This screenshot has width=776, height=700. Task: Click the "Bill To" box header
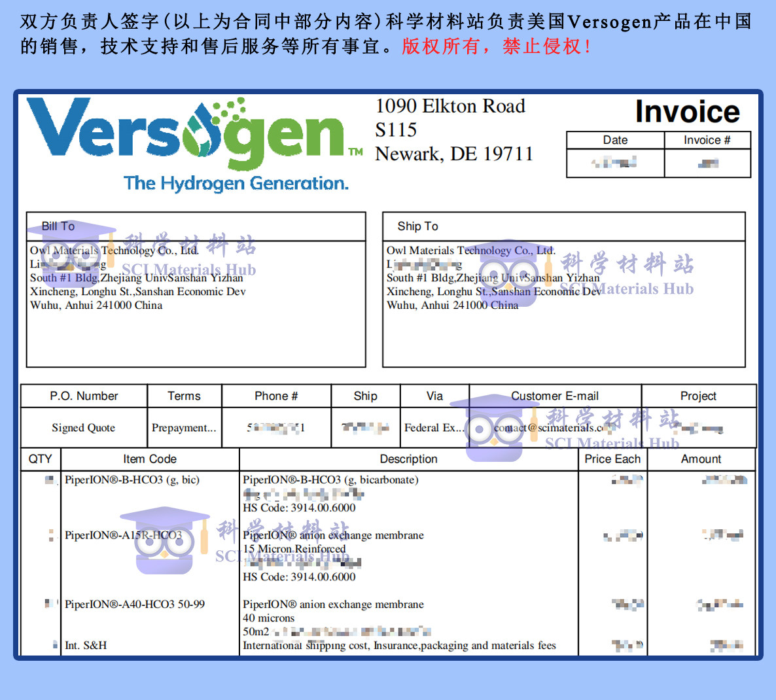[196, 226]
